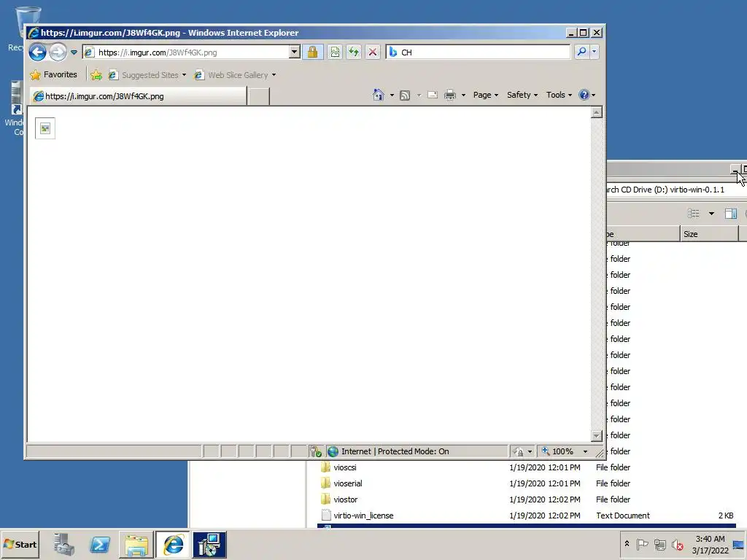
Task: Open a new blank tab
Action: click(259, 96)
